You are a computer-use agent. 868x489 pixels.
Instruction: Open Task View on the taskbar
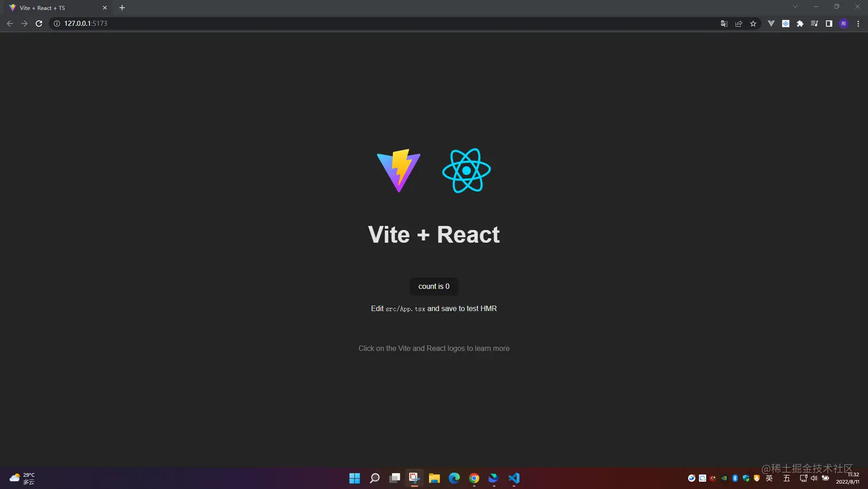[394, 478]
